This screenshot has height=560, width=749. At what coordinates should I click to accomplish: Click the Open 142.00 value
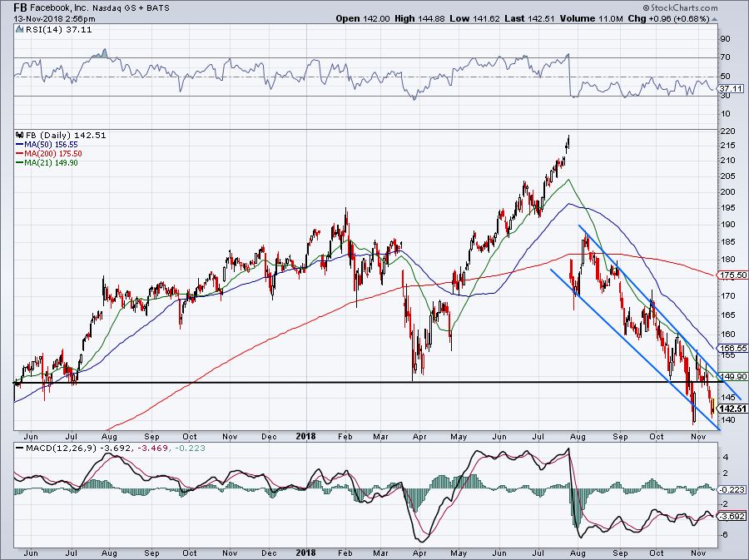click(363, 18)
